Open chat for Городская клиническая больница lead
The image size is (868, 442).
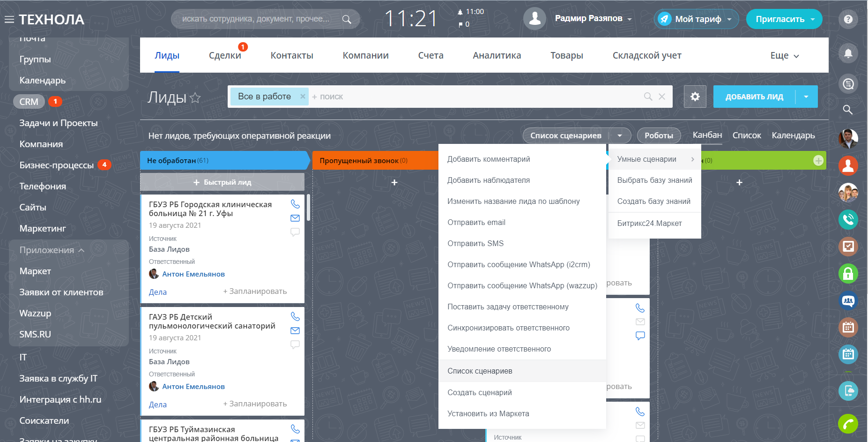(295, 232)
